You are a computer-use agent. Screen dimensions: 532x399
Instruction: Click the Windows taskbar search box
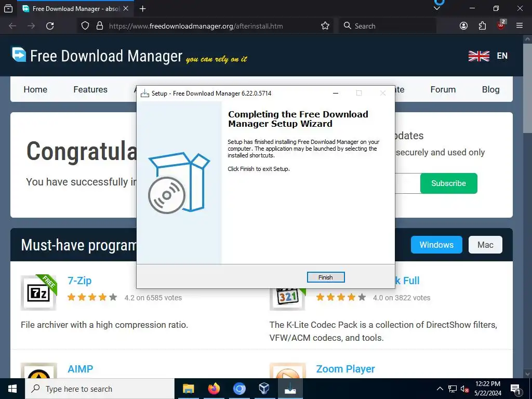[x=100, y=389]
